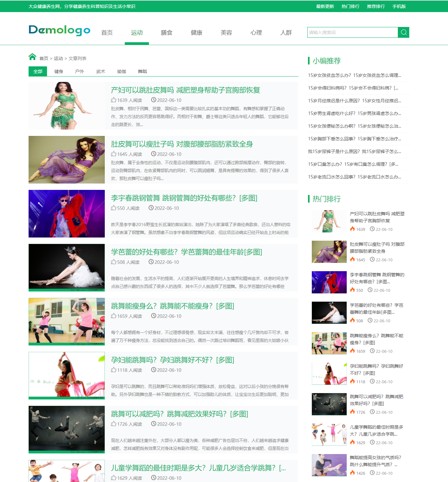Screen dimensions: 448x482
Task: Click thumbs-up icon beside 1639 人阅读
Action: pyautogui.click(x=113, y=100)
